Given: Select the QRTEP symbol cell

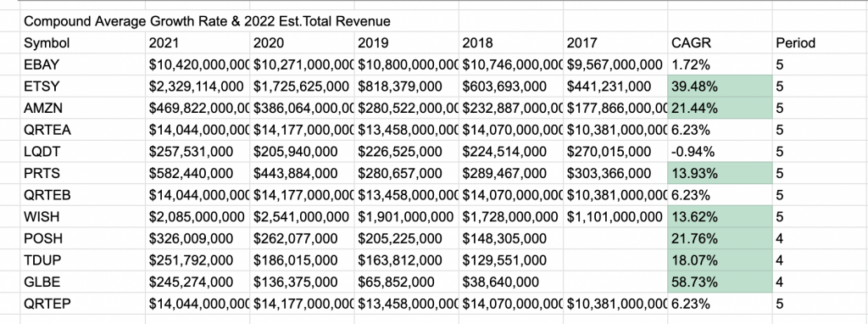Looking at the screenshot, I should [x=83, y=304].
